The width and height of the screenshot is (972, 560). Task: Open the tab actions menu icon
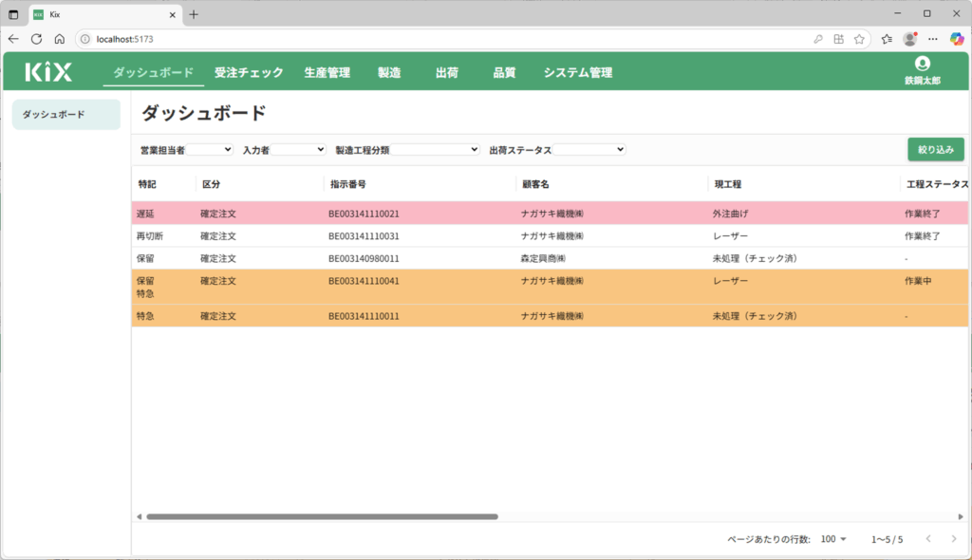pos(13,14)
